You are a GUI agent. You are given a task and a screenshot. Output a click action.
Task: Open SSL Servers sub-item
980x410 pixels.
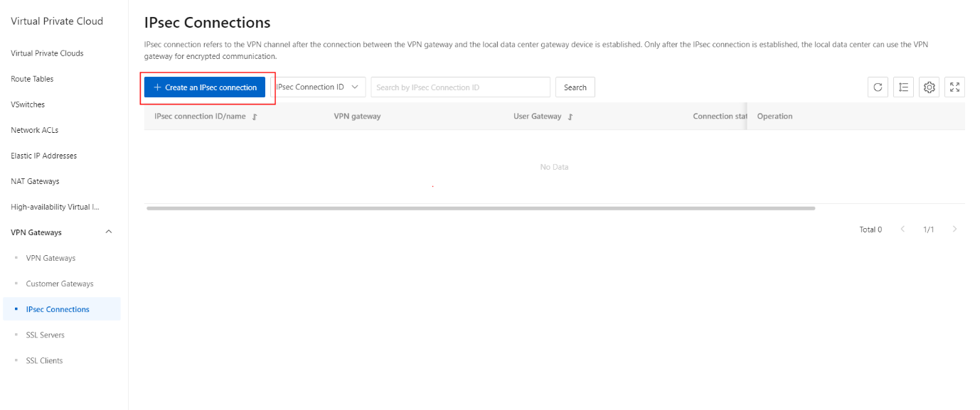pos(45,335)
